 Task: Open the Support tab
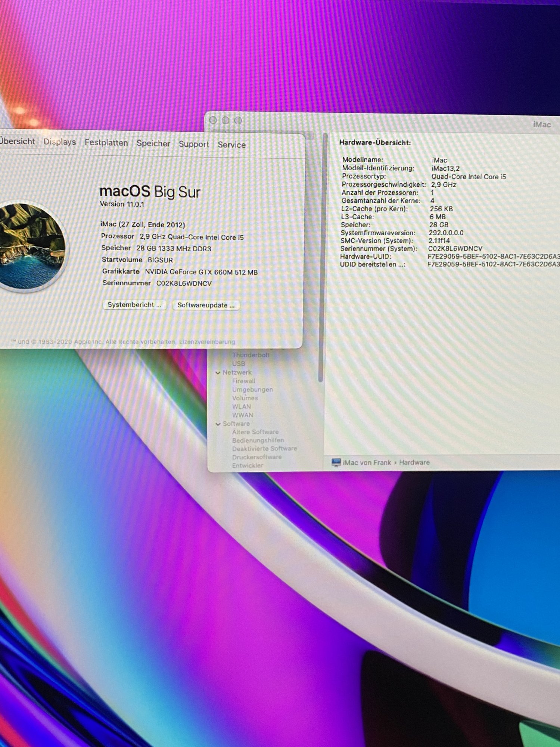click(194, 144)
